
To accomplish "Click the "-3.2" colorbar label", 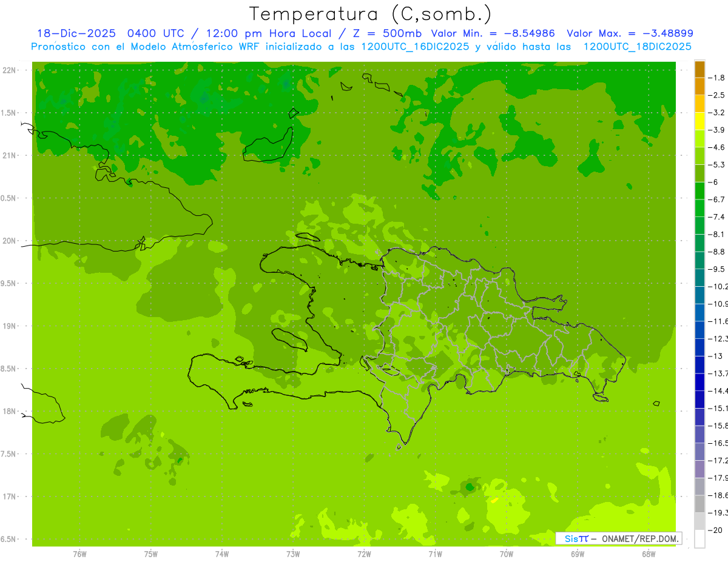I will click(x=718, y=113).
